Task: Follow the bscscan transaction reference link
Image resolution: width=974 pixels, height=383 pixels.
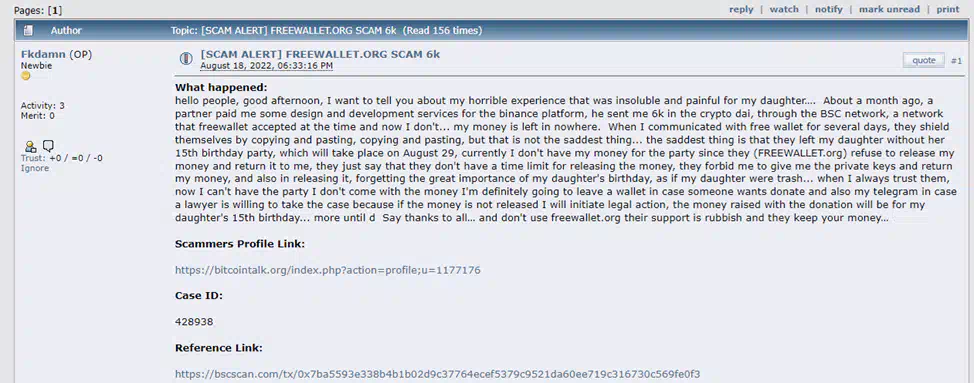Action: click(437, 374)
